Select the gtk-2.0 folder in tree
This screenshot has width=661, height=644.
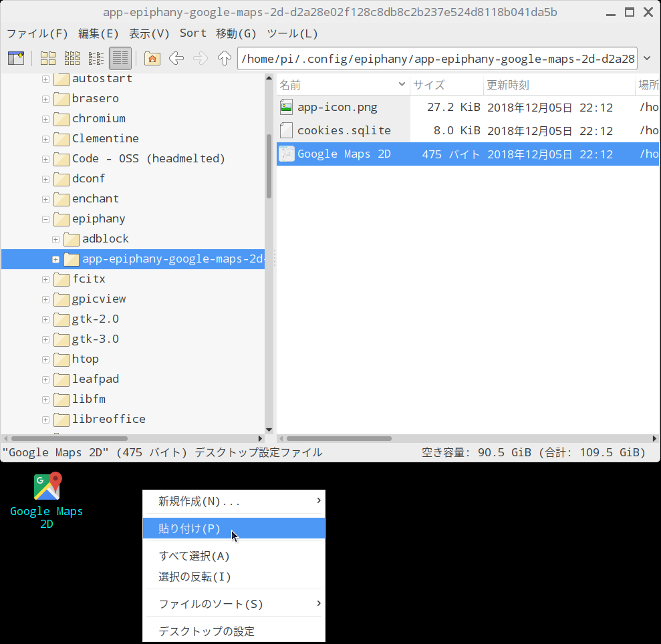(x=96, y=319)
